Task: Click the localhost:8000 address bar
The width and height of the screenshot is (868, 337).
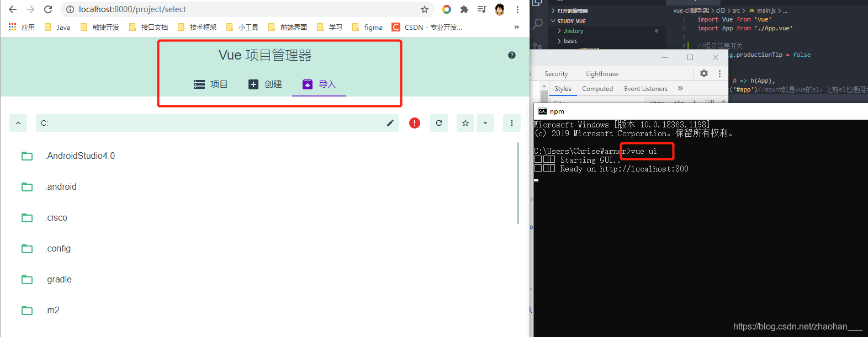Action: click(x=247, y=9)
